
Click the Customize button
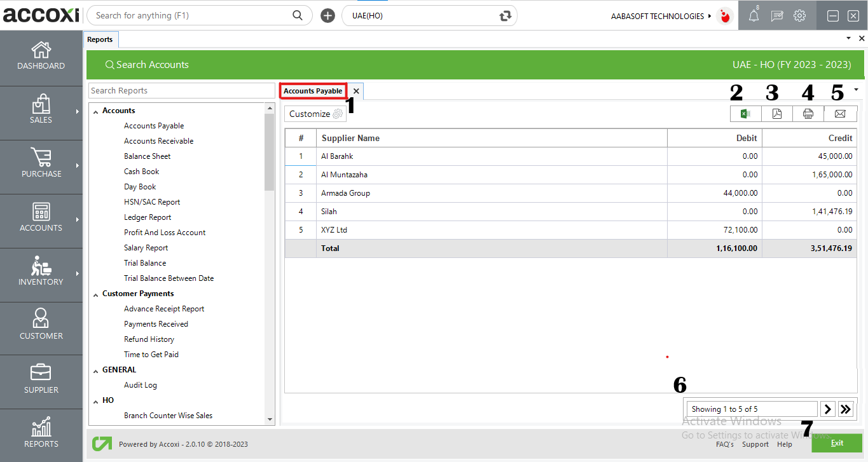coord(315,114)
